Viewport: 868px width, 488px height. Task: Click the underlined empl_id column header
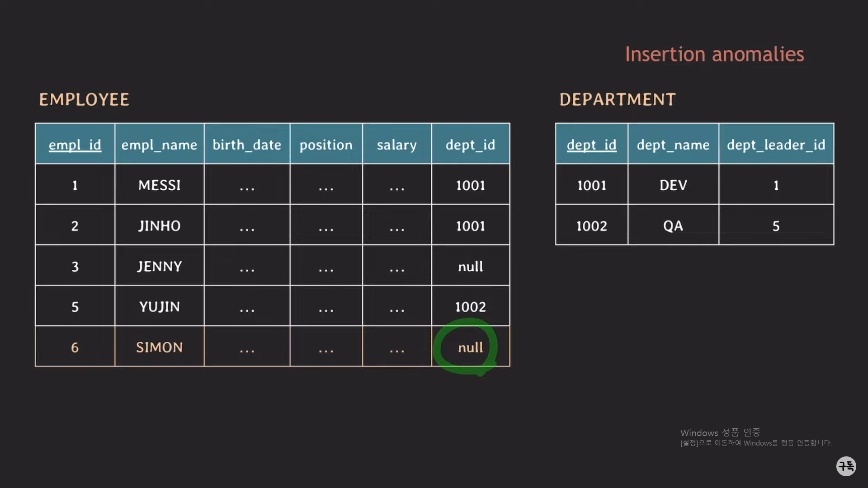(x=75, y=145)
